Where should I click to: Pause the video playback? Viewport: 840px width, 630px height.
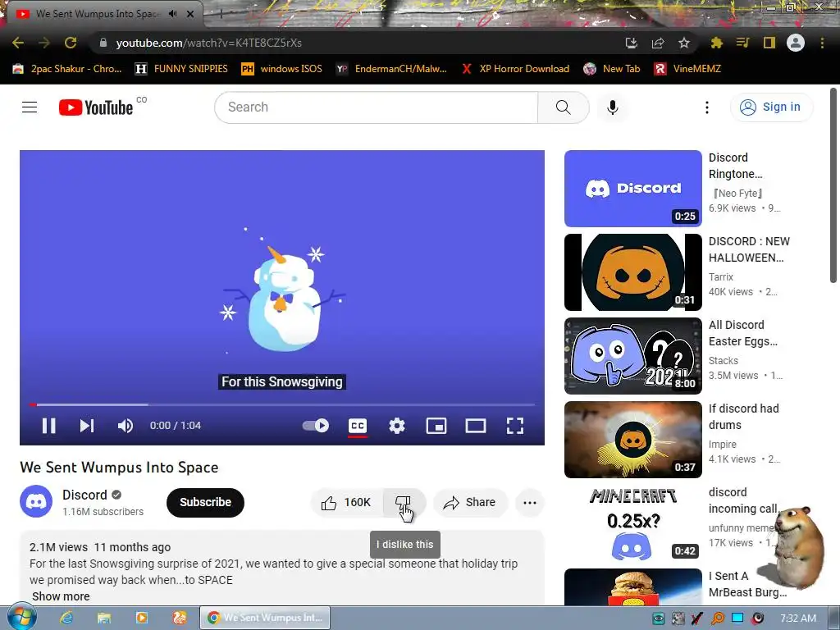(48, 426)
